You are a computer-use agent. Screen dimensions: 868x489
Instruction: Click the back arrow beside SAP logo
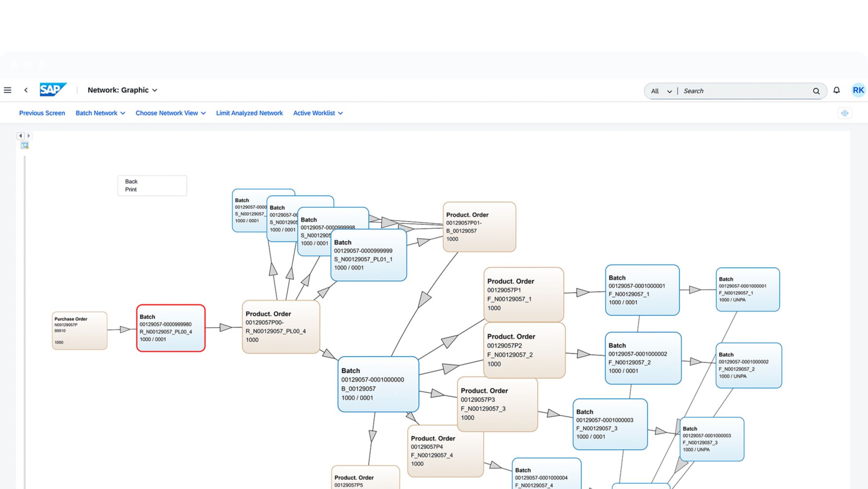tap(26, 90)
